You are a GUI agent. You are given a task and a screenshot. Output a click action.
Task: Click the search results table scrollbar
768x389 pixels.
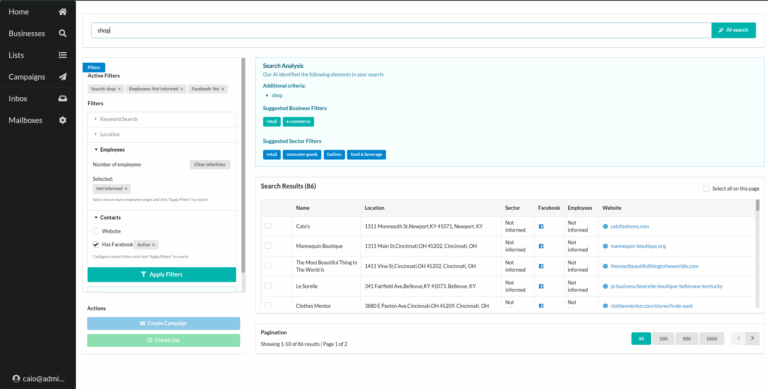(758, 205)
